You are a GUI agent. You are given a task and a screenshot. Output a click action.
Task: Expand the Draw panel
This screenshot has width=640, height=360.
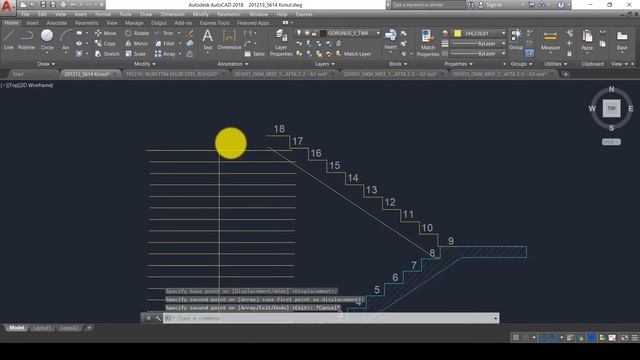(46, 64)
